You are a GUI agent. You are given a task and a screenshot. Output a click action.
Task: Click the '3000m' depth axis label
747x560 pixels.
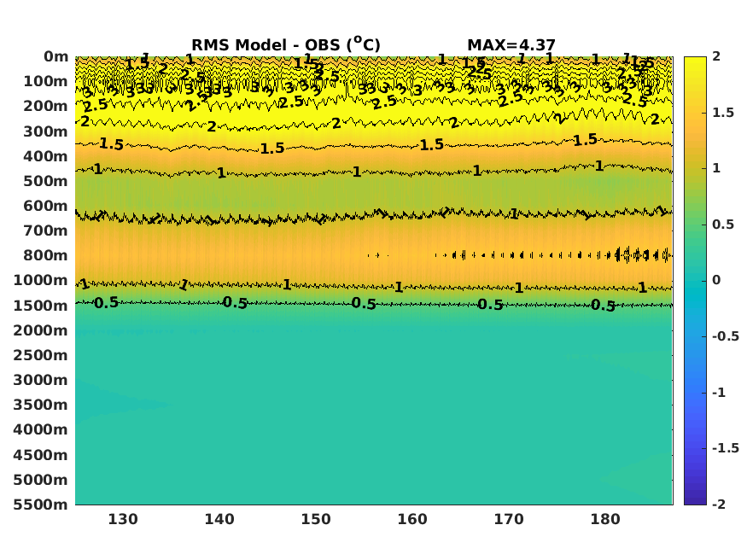point(41,380)
